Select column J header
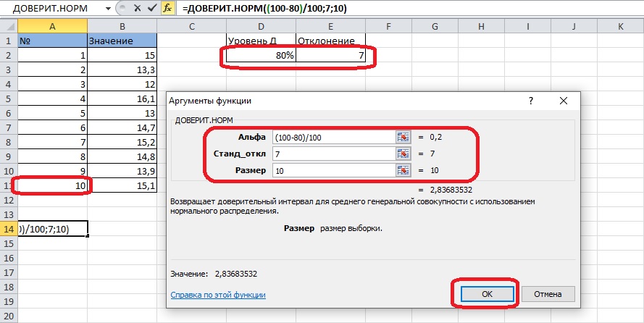Viewport: 644px width, 323px height. pos(574,26)
